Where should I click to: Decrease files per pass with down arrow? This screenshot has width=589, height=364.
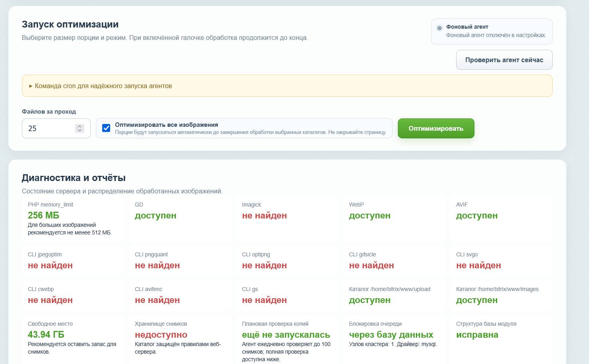[x=79, y=131]
